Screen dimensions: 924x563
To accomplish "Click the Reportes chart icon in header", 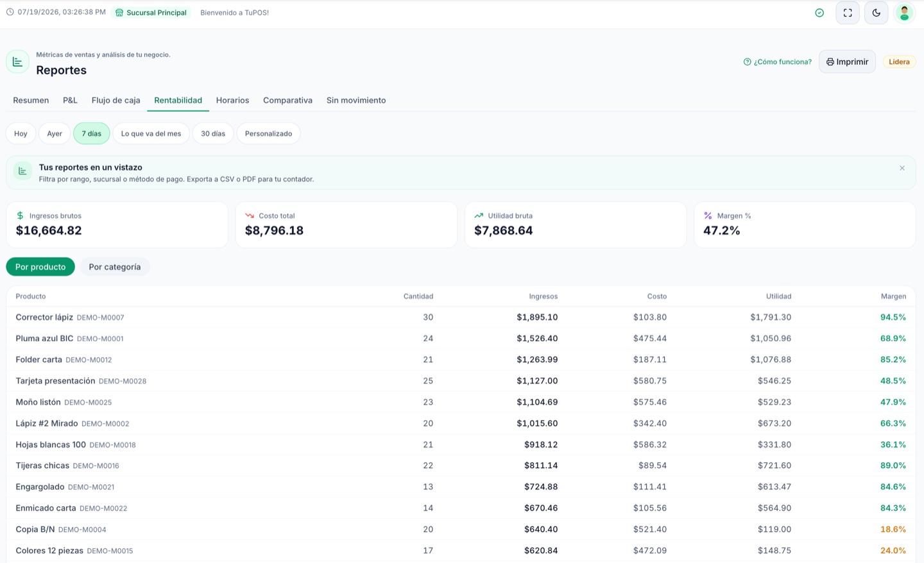I will click(17, 62).
